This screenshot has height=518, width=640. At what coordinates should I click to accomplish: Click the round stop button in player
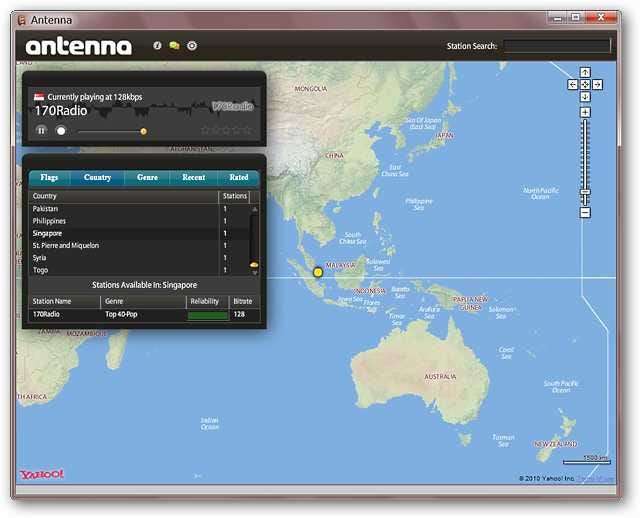click(61, 130)
